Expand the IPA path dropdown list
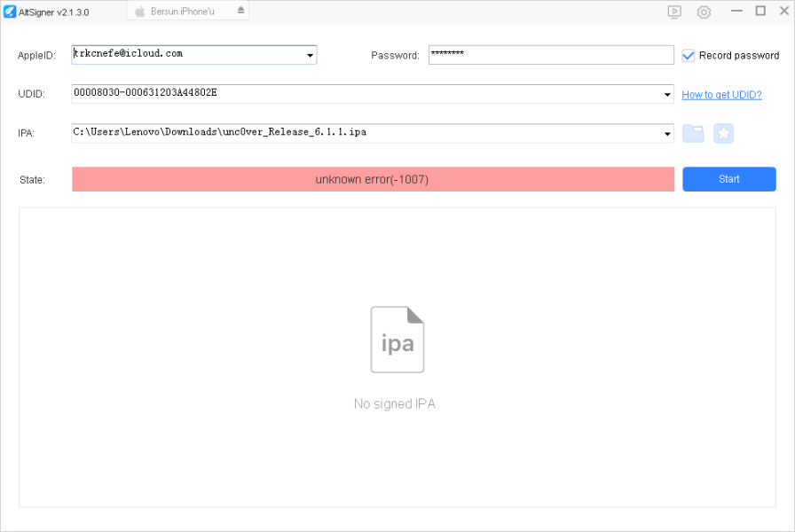The width and height of the screenshot is (795, 532). point(667,134)
